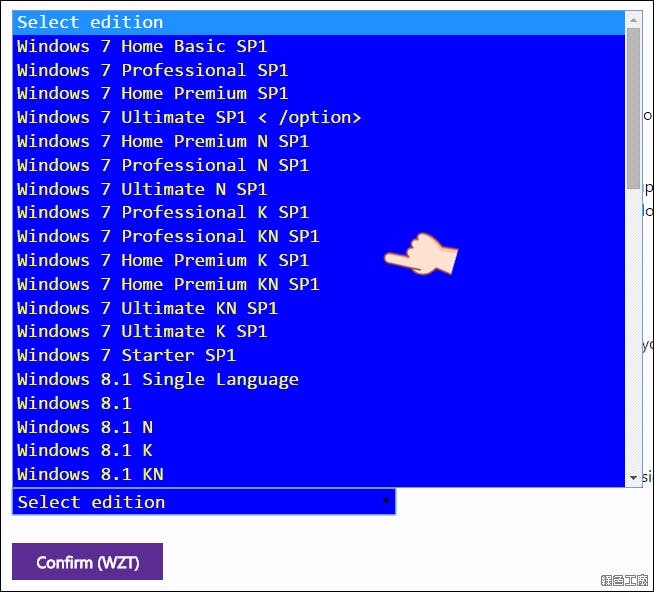Click the list scrollbar down arrow

coord(634,478)
